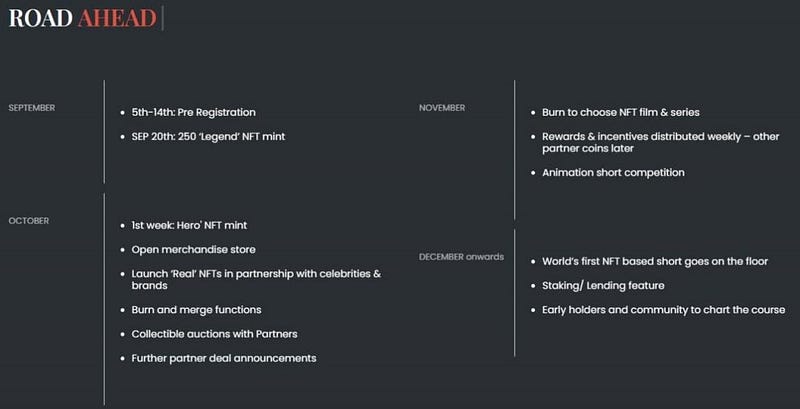Select the Burn and merge functions item
The width and height of the screenshot is (800, 409).
(196, 310)
